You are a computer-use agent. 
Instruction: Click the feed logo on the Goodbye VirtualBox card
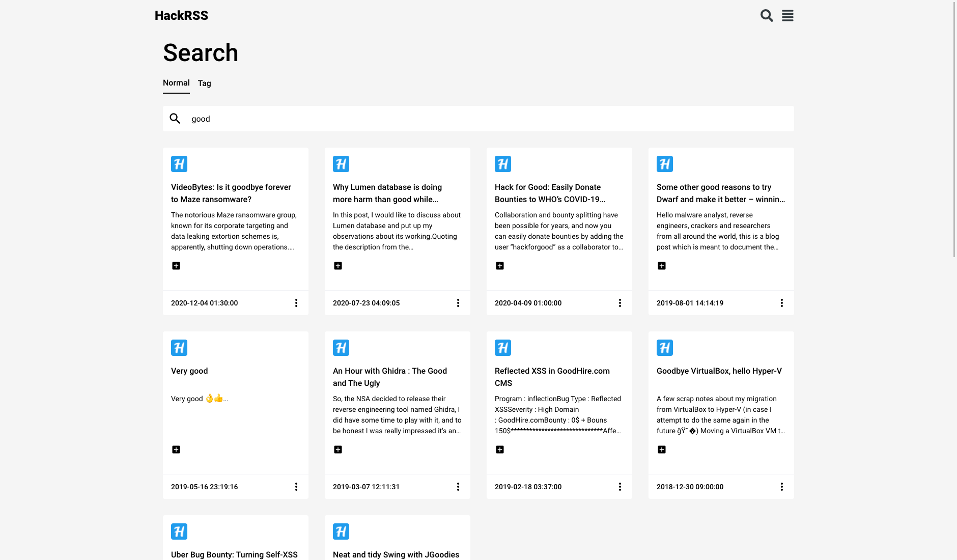click(x=665, y=348)
